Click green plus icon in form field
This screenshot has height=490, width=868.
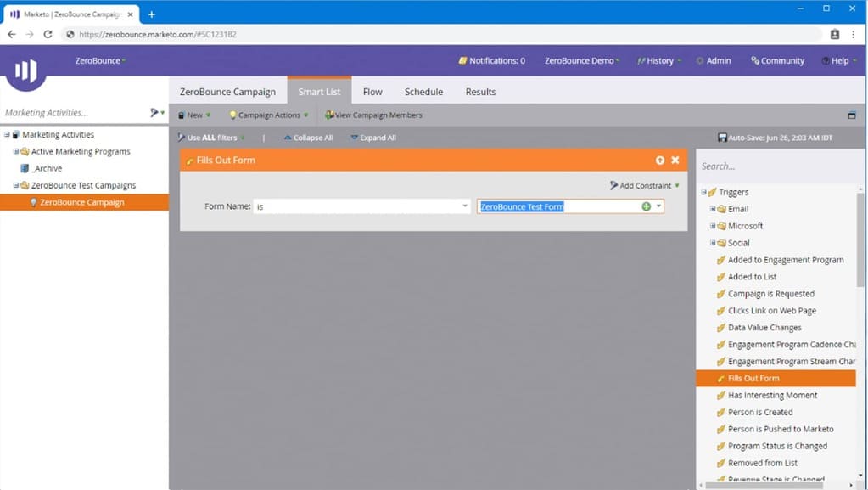coord(646,206)
